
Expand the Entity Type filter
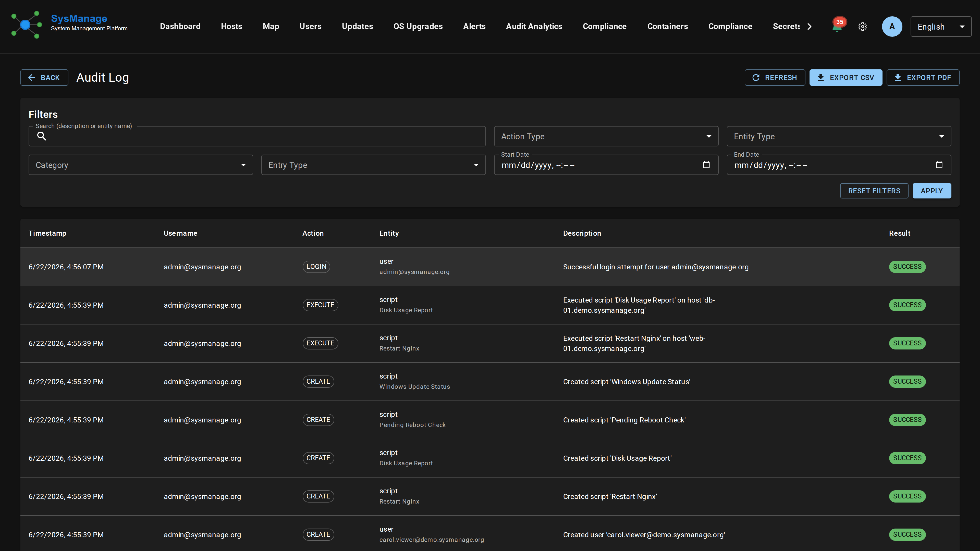pyautogui.click(x=839, y=136)
